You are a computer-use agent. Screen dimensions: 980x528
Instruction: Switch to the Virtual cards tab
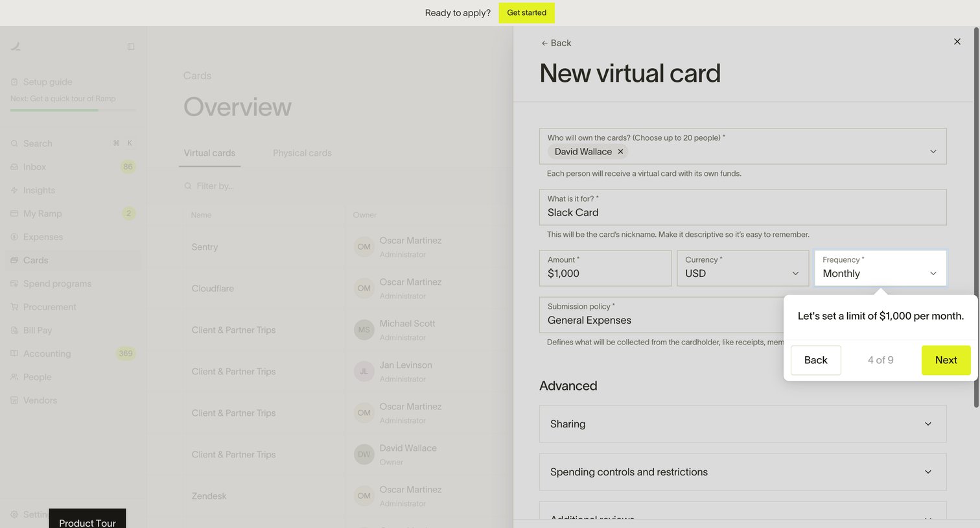[x=209, y=153]
